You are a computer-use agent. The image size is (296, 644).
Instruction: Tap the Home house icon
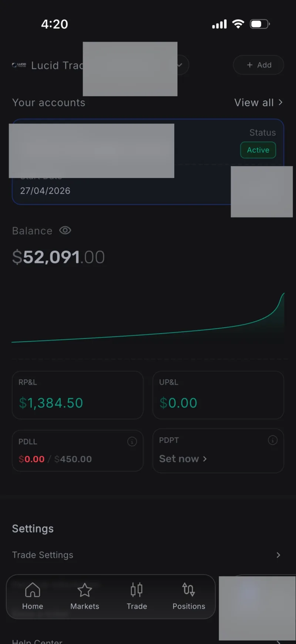tap(33, 590)
